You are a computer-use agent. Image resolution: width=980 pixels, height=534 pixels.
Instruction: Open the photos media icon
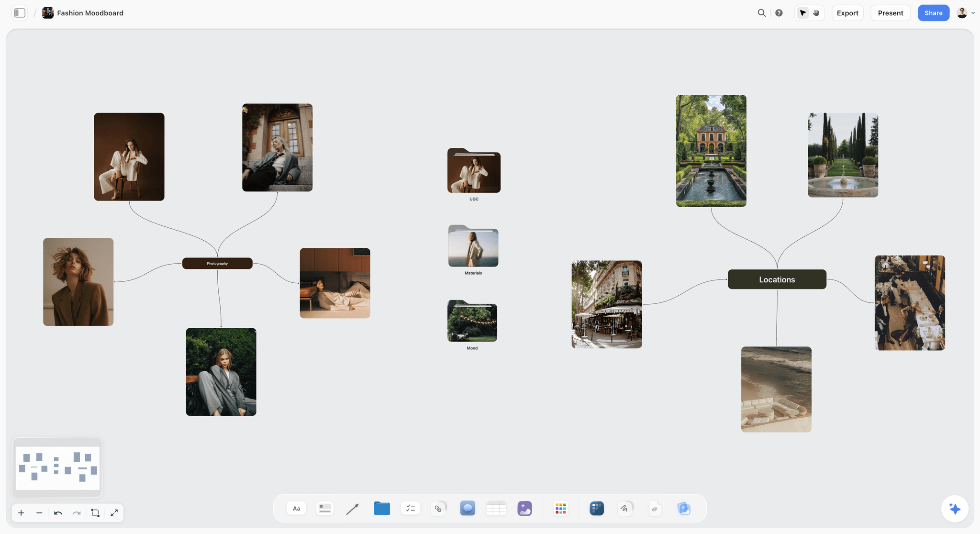click(684, 508)
